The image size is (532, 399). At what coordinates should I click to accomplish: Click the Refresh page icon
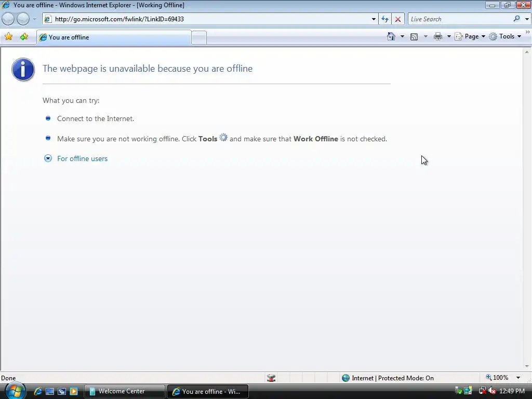point(385,19)
